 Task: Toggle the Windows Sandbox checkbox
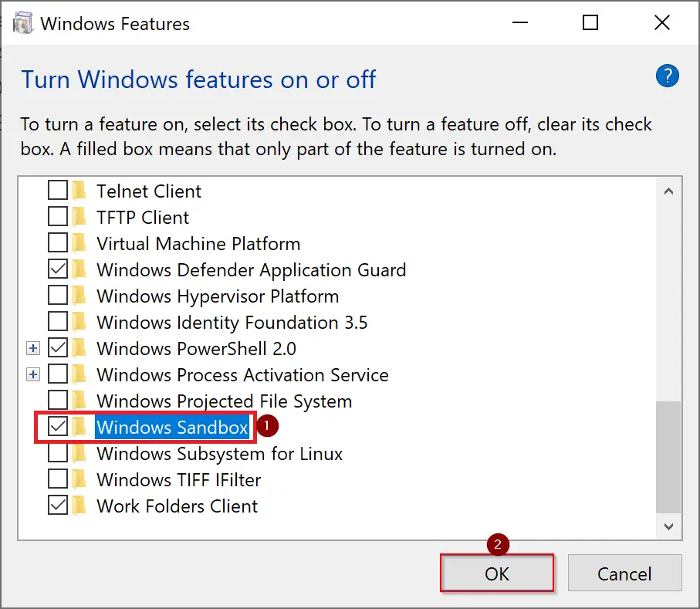(x=58, y=426)
